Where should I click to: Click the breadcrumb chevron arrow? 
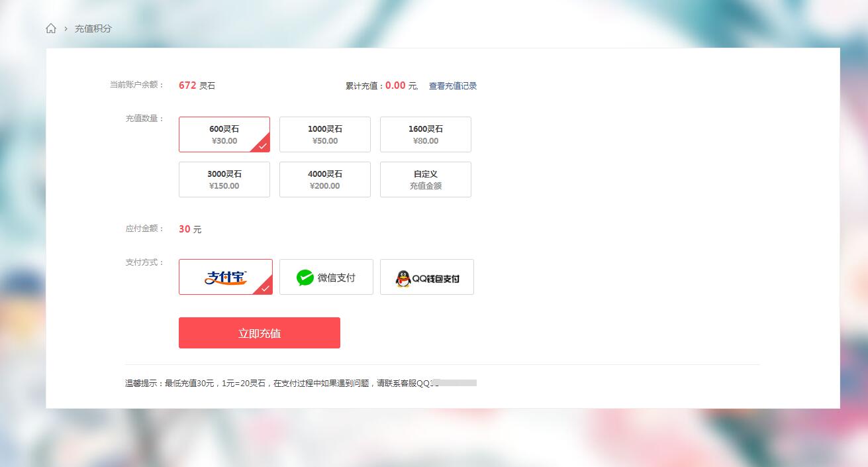coord(66,28)
